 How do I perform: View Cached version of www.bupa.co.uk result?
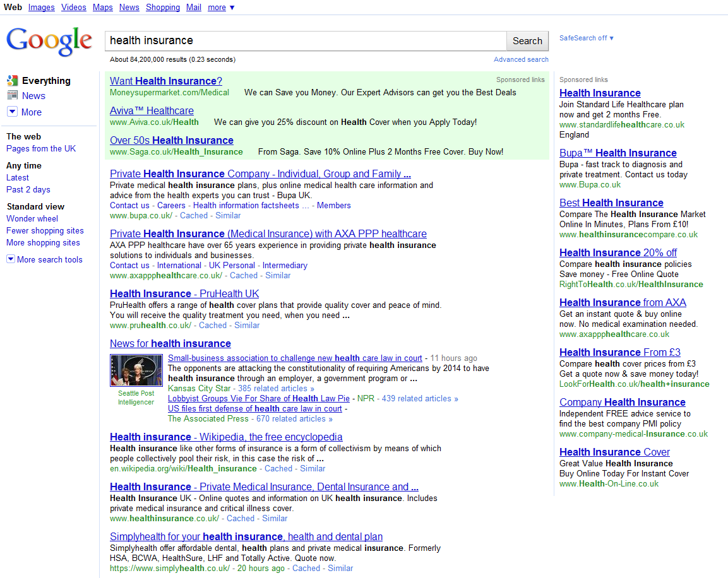click(194, 216)
